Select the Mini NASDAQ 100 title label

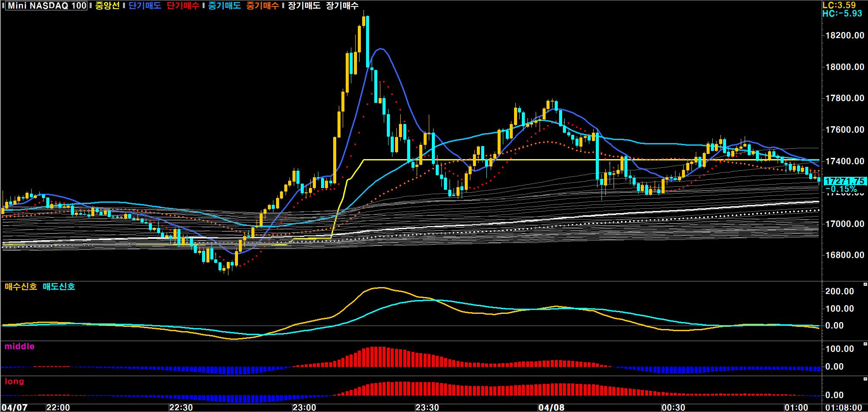click(x=47, y=6)
